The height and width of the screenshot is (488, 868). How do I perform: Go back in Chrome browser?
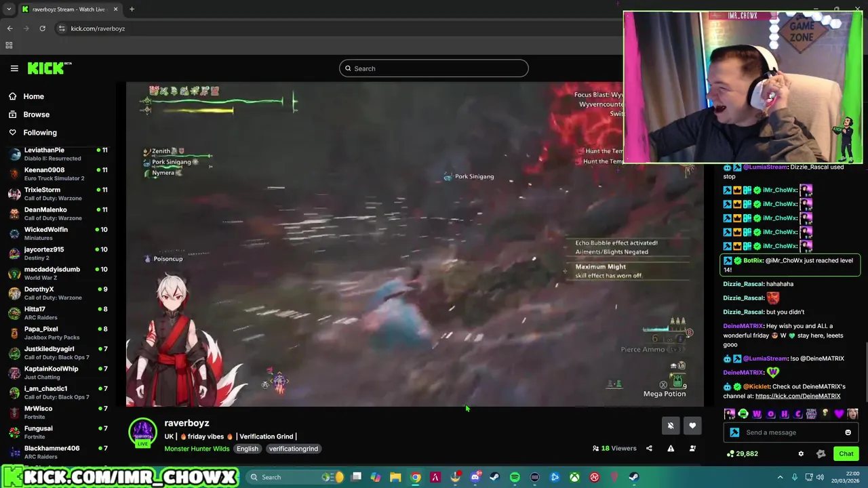point(9,28)
